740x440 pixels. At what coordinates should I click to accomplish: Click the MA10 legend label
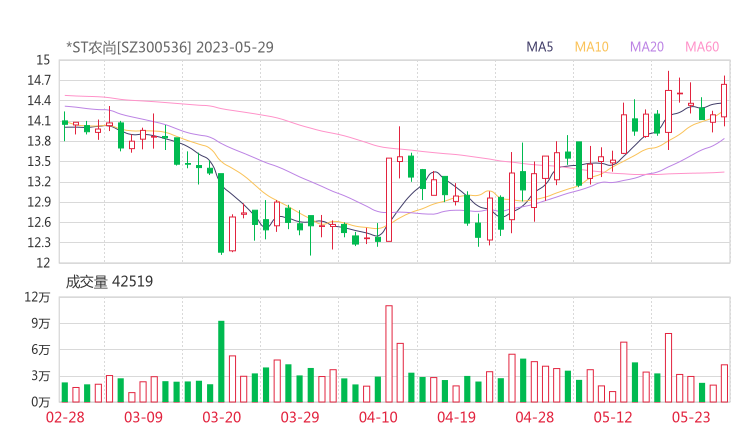click(x=591, y=47)
